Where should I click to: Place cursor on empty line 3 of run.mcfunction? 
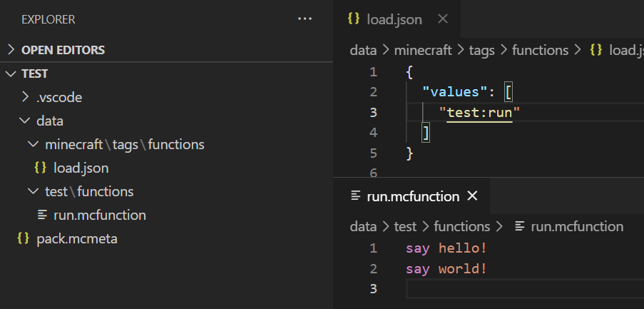coord(525,288)
